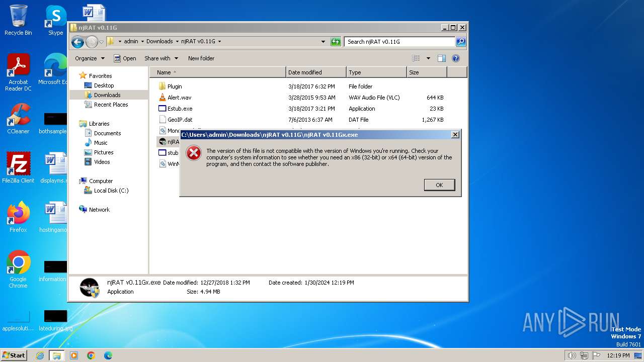
Task: Open Downloads in the navigation pane
Action: [107, 95]
